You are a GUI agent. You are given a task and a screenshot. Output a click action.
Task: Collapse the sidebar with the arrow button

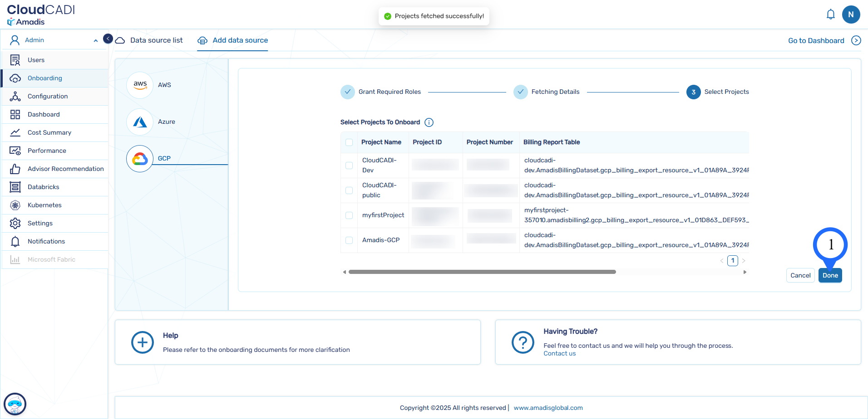(108, 39)
